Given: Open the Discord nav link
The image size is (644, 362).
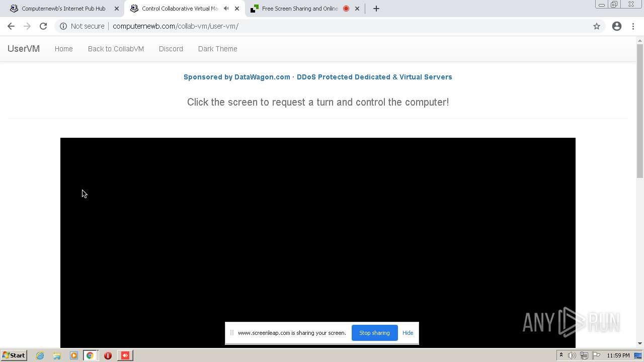Looking at the screenshot, I should tap(171, 49).
